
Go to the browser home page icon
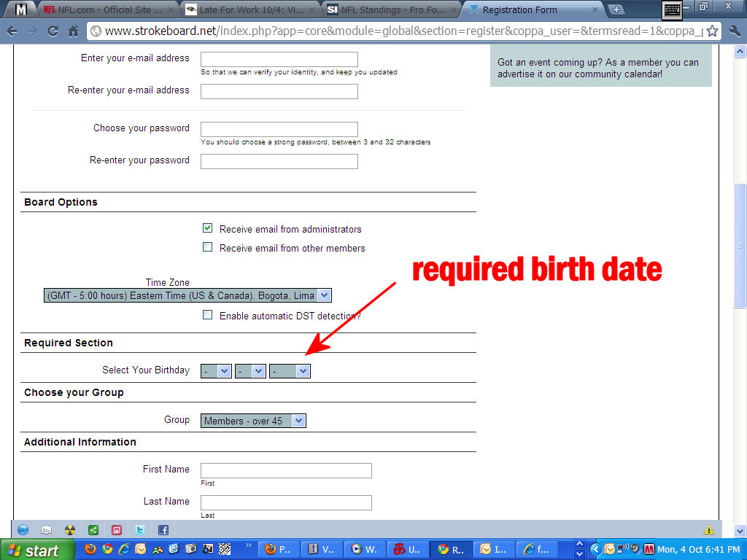point(73,31)
